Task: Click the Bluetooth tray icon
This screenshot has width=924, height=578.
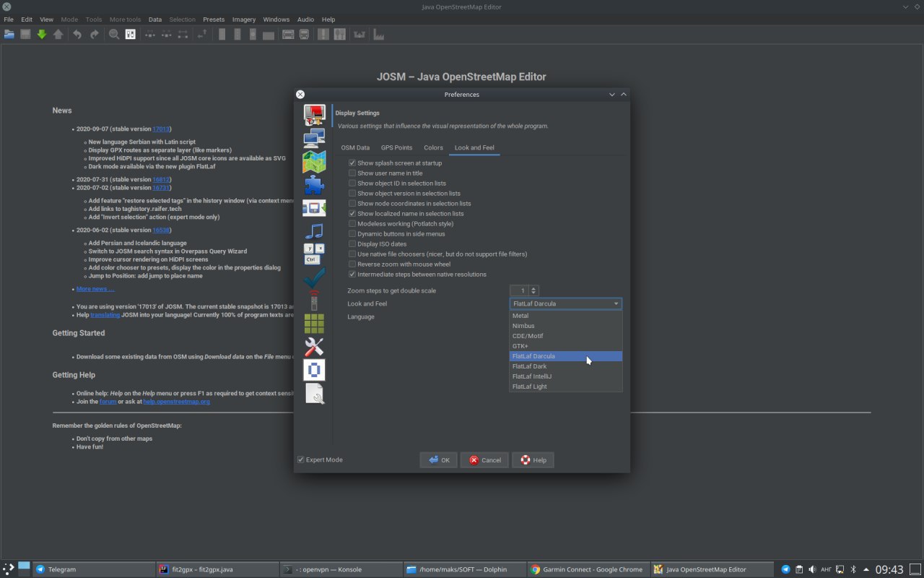Action: tap(853, 569)
